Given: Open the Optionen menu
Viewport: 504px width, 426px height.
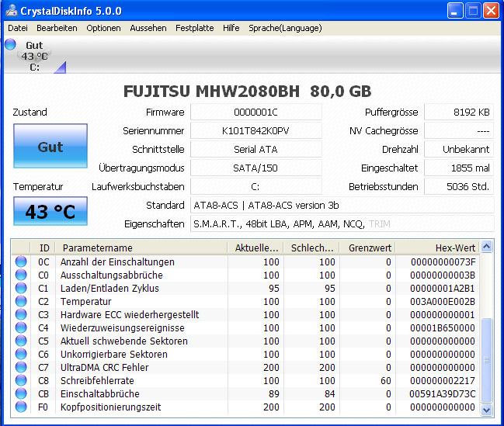Looking at the screenshot, I should click(x=103, y=28).
